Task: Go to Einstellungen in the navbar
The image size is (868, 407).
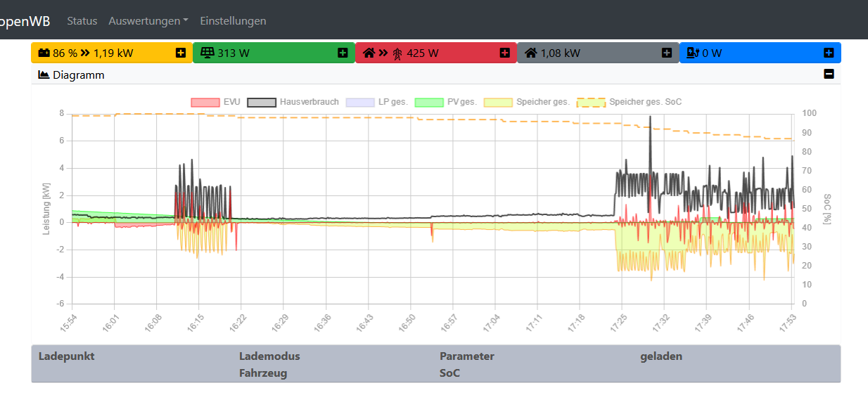Action: (233, 21)
